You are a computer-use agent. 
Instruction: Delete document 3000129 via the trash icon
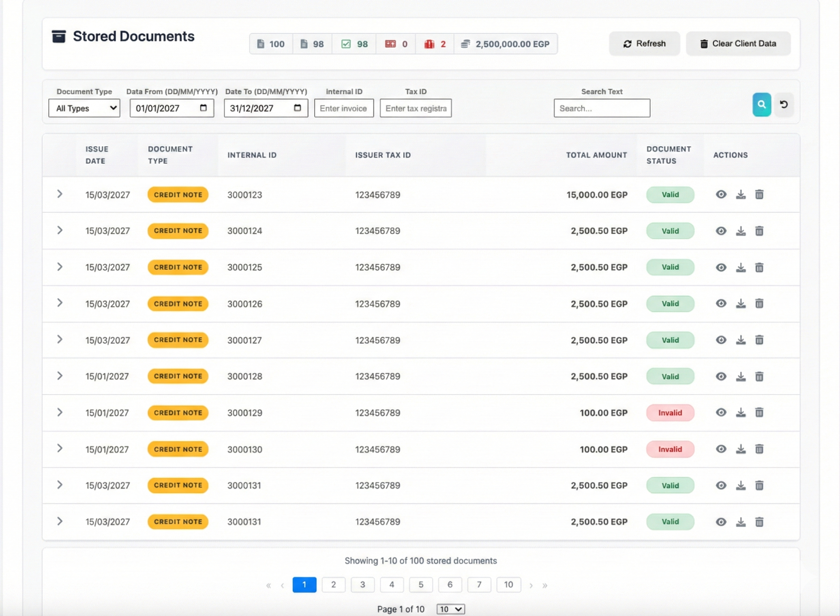[x=759, y=412]
